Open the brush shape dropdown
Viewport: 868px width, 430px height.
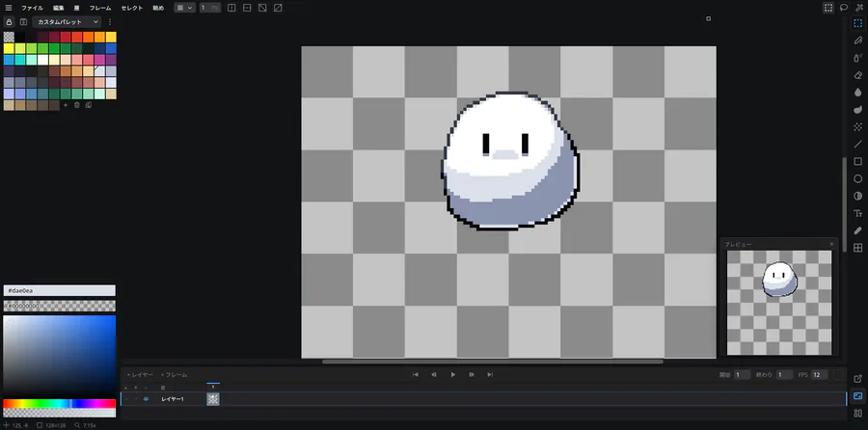tap(184, 8)
